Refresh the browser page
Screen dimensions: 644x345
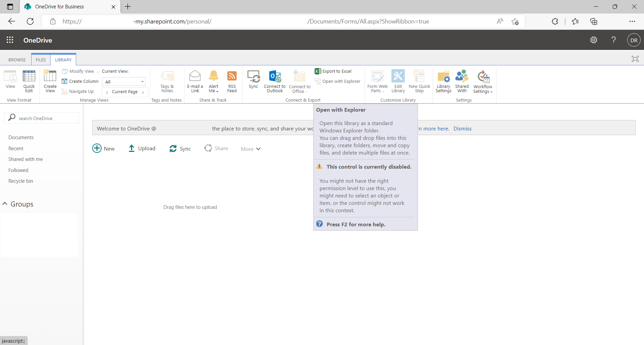click(30, 21)
